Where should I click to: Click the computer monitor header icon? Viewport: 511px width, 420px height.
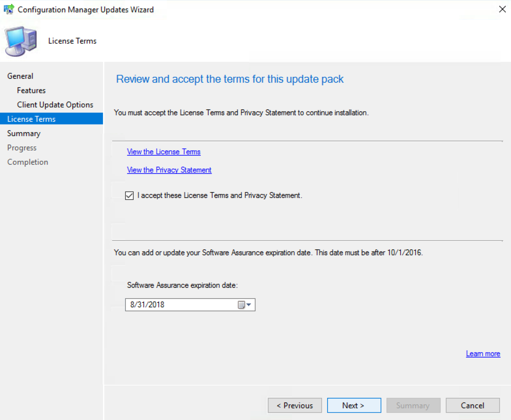click(21, 41)
